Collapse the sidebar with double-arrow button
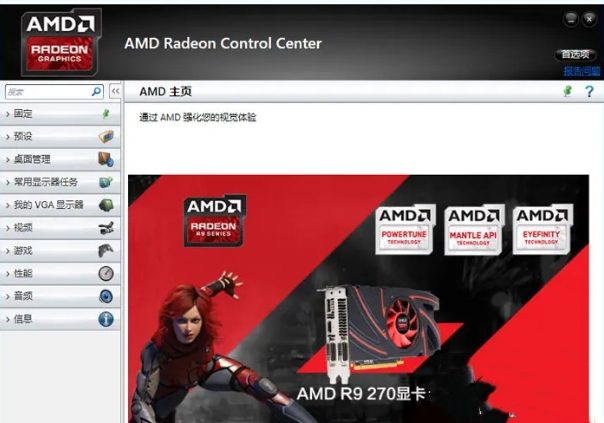The image size is (604, 423). coord(115,91)
